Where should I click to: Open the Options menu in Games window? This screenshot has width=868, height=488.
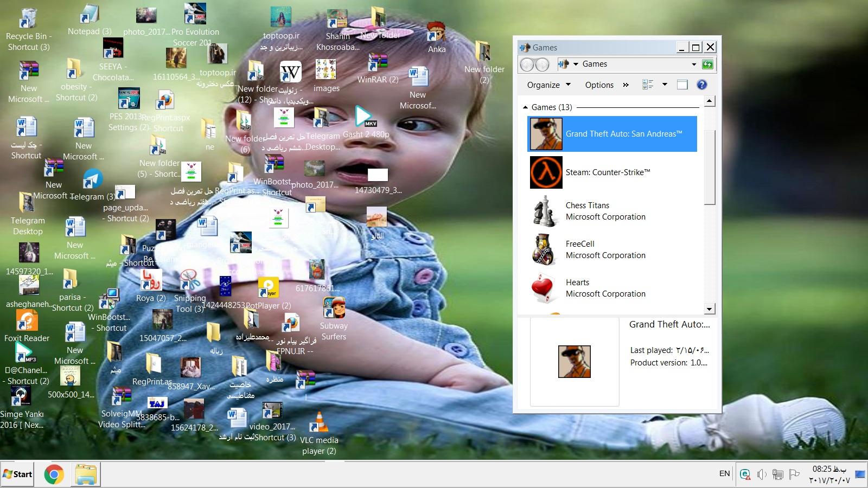click(x=599, y=85)
